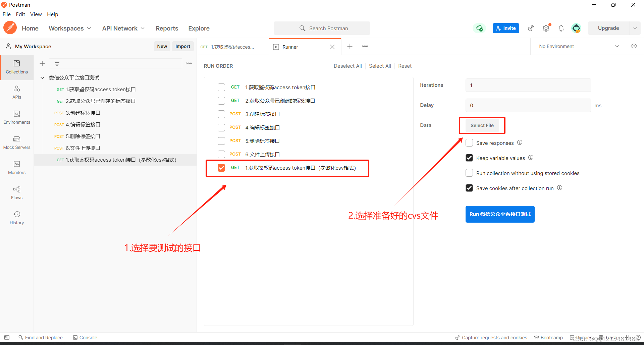Open tab bar three-dot options menu
The height and width of the screenshot is (345, 644).
[x=365, y=46]
